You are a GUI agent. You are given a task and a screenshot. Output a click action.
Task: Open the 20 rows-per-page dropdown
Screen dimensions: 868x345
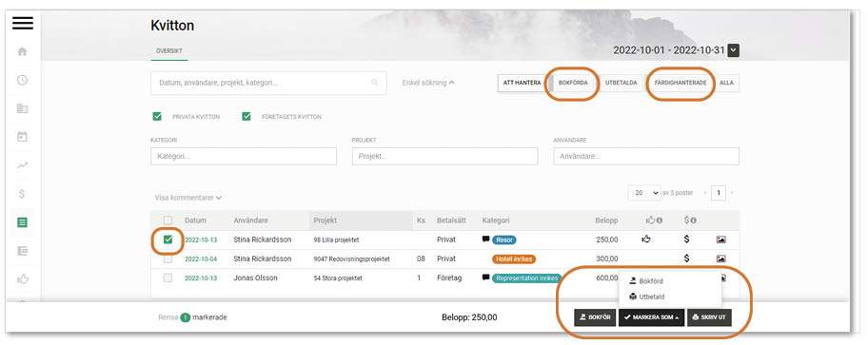[644, 193]
